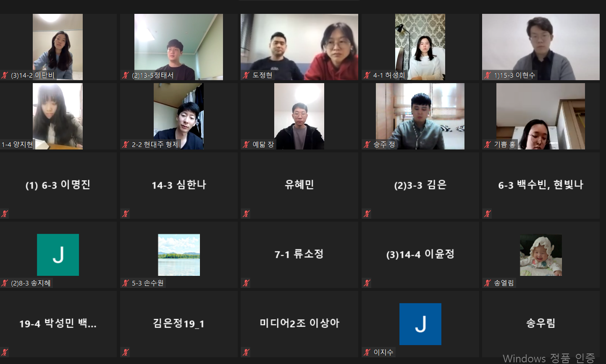
Task: Select the 송우림 participant tile
Action: point(541,324)
